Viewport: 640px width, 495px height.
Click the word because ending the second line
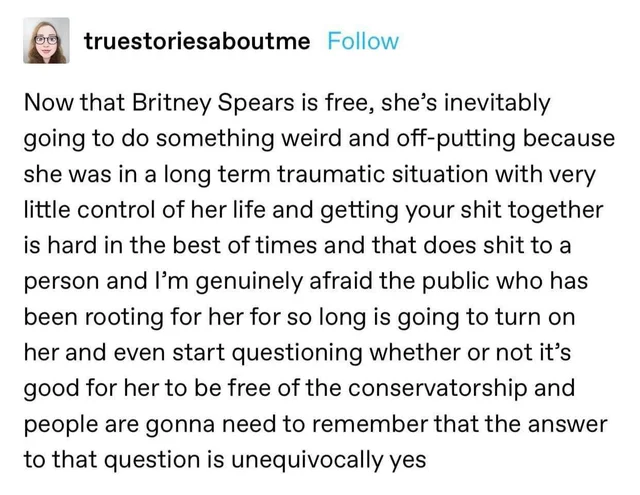click(x=569, y=138)
